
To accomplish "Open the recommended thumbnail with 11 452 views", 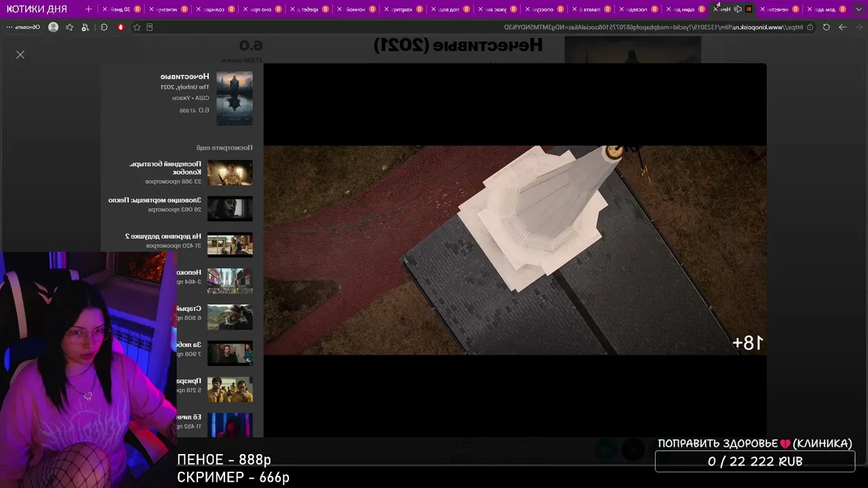I will [230, 425].
